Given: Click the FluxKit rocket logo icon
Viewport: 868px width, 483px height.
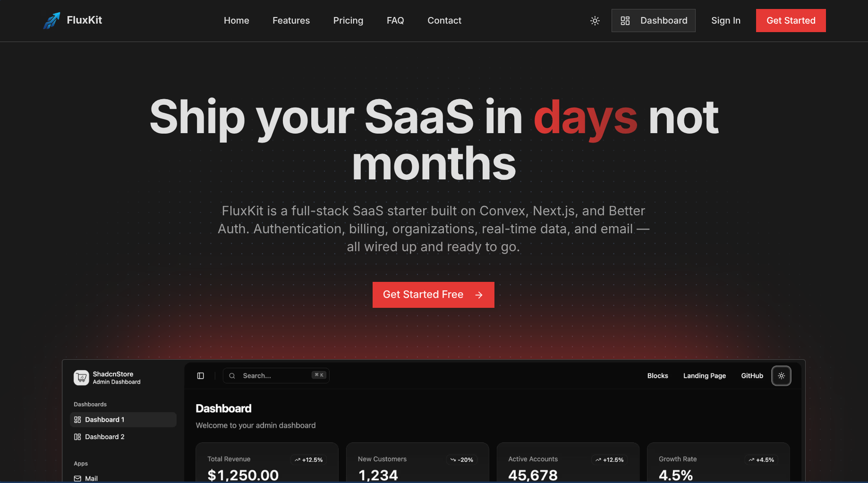Looking at the screenshot, I should pos(51,20).
